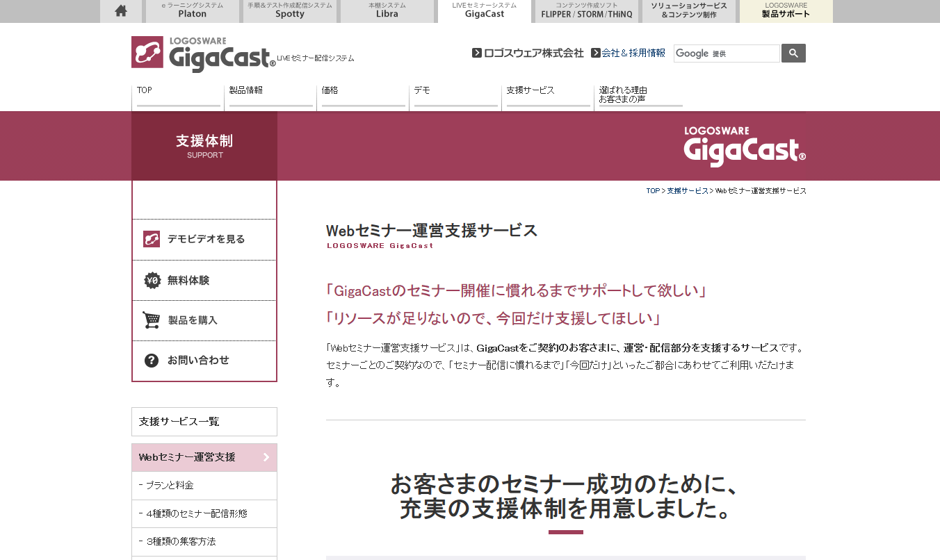
Task: Click 支援サービス in the breadcrumb
Action: pyautogui.click(x=687, y=191)
